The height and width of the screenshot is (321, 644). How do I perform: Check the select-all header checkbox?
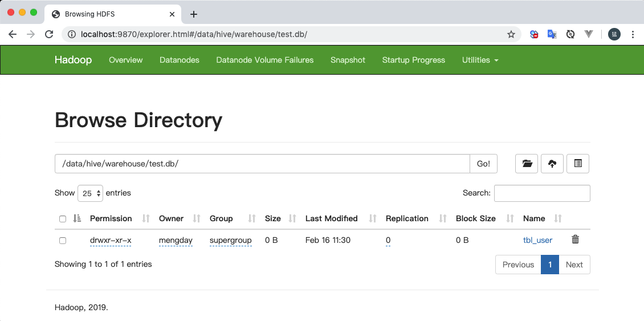(63, 219)
